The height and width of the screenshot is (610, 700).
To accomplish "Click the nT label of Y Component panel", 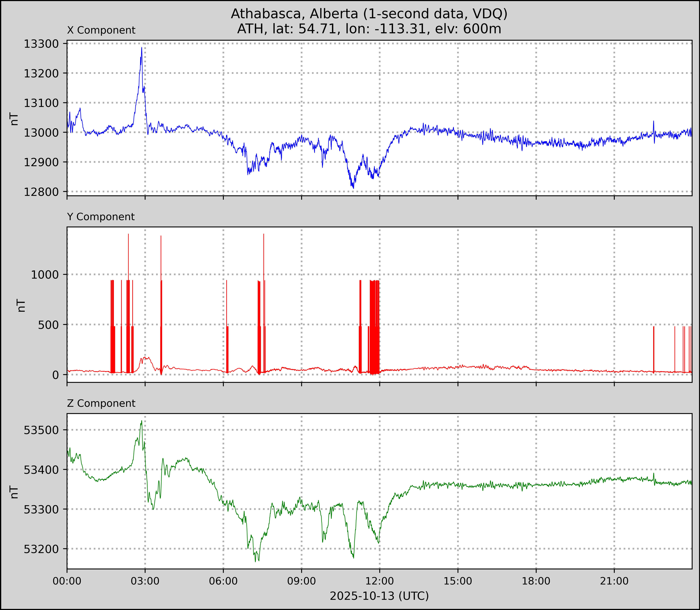I will [21, 305].
